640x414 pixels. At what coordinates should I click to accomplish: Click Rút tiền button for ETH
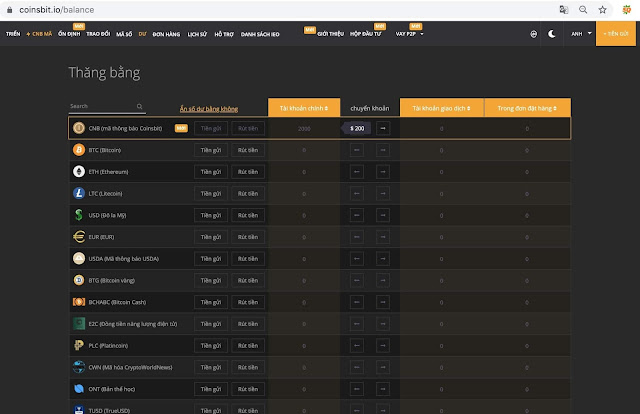click(x=248, y=171)
